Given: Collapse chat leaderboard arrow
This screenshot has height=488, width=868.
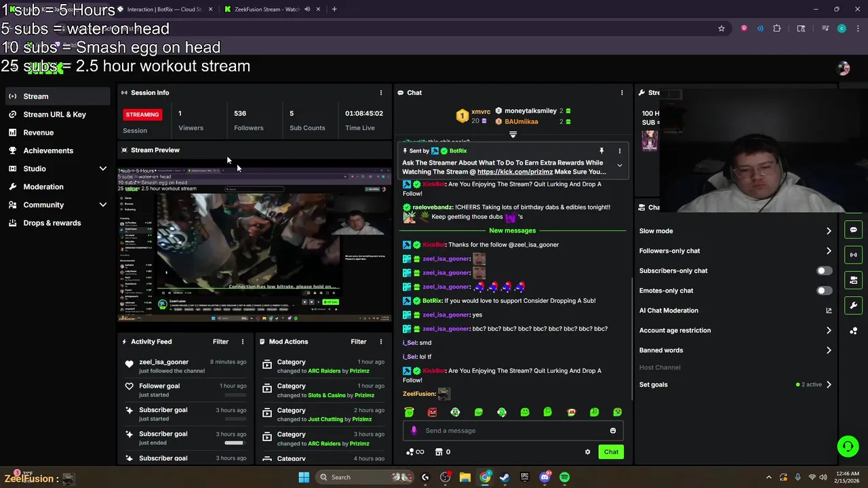Looking at the screenshot, I should (513, 135).
